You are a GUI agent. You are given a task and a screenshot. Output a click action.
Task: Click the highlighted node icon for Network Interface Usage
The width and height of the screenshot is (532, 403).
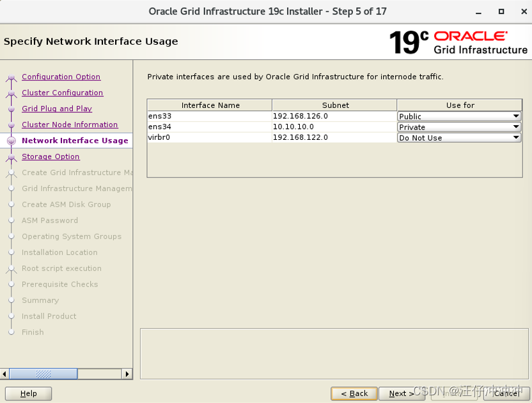pos(12,141)
